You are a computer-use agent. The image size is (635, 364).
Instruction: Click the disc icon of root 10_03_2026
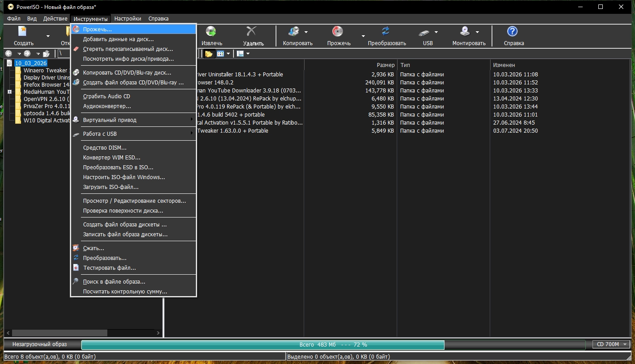(x=9, y=63)
